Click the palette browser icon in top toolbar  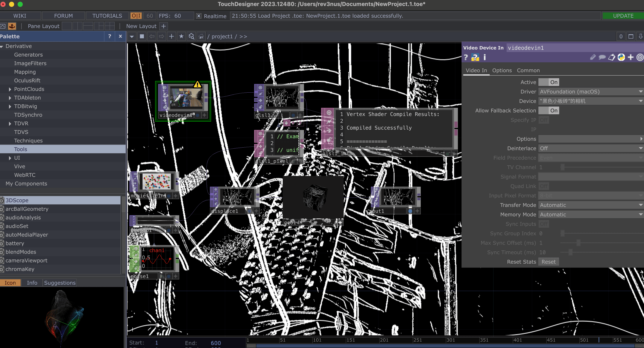[12, 26]
